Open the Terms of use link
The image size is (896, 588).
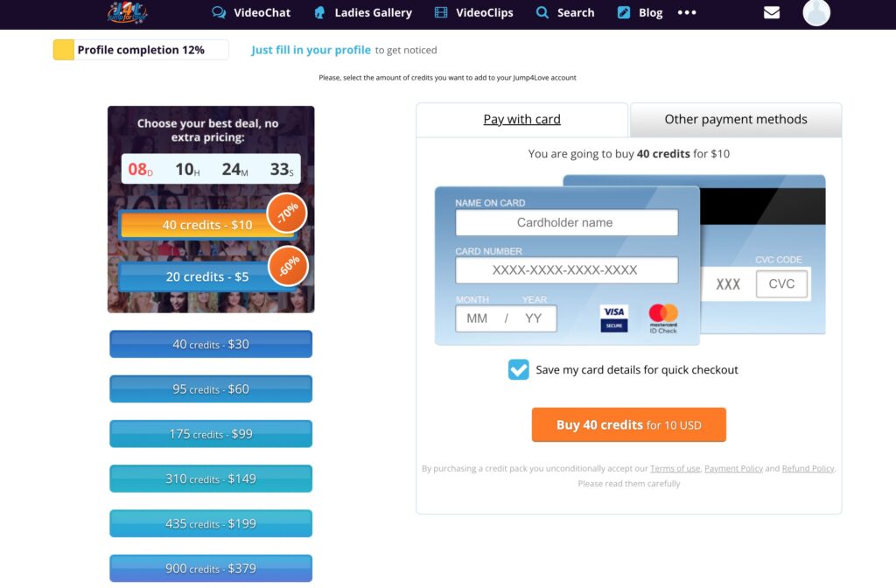click(675, 469)
